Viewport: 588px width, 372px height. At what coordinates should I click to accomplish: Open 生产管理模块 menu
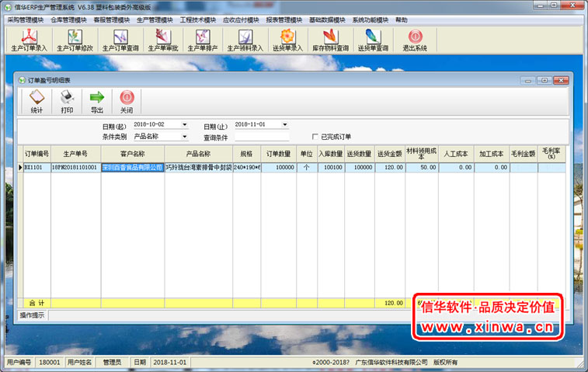click(x=155, y=20)
